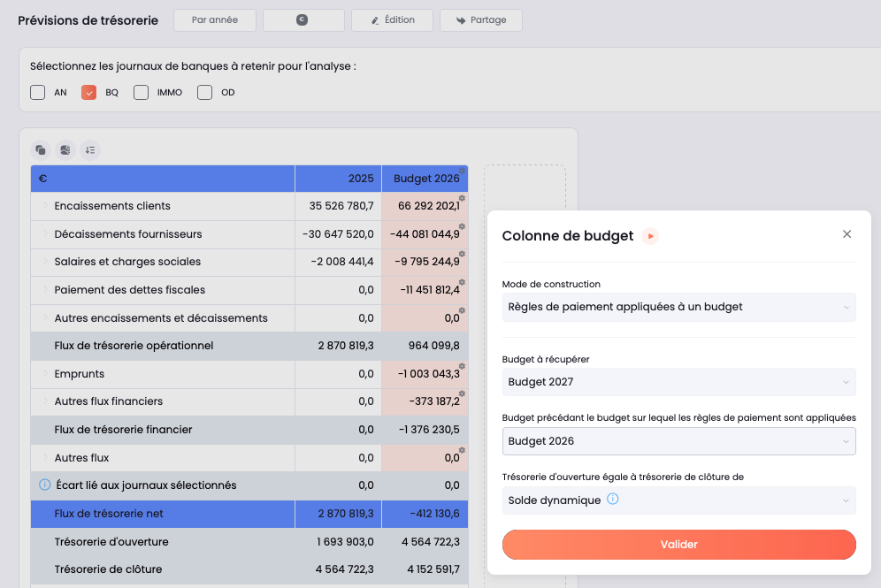Image resolution: width=881 pixels, height=588 pixels.
Task: Click Valider to confirm budget column
Action: click(678, 544)
